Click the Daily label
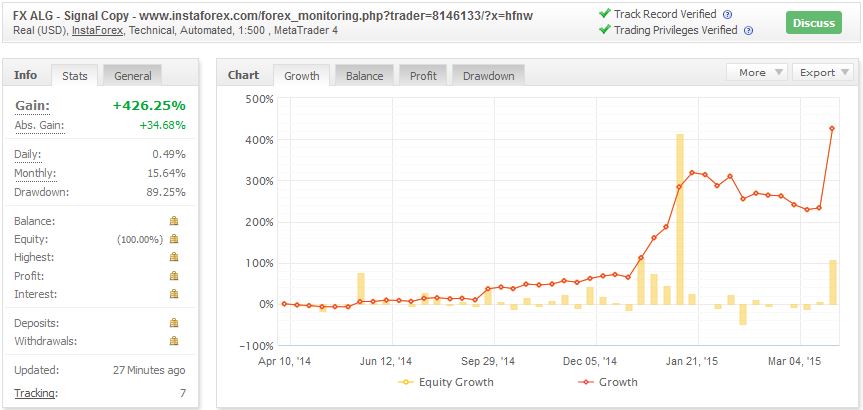The height and width of the screenshot is (410, 863). pyautogui.click(x=28, y=155)
